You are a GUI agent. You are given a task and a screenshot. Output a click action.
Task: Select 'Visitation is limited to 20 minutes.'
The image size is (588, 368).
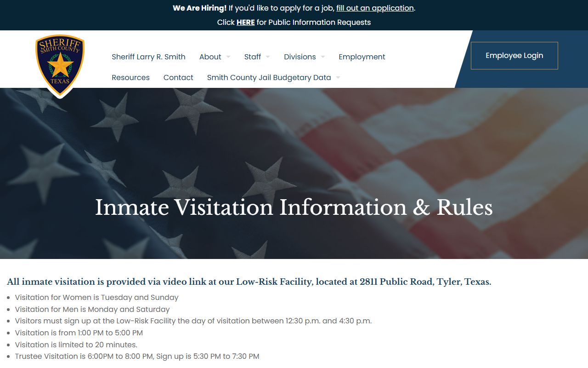(x=76, y=345)
